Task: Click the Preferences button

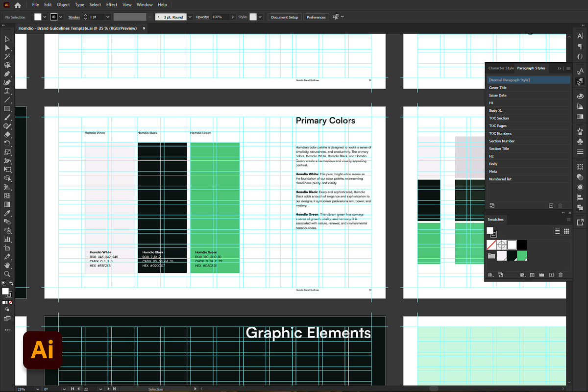Action: click(316, 17)
